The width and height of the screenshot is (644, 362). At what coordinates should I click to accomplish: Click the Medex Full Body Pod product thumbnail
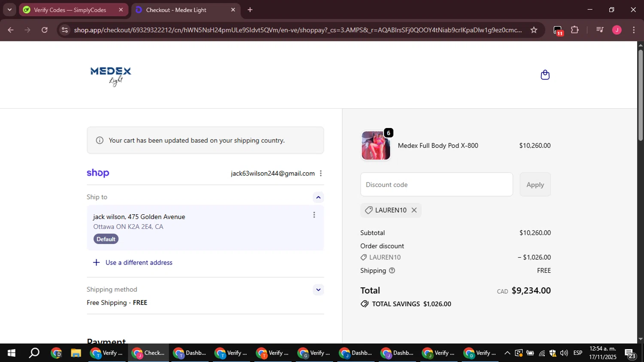tap(376, 146)
